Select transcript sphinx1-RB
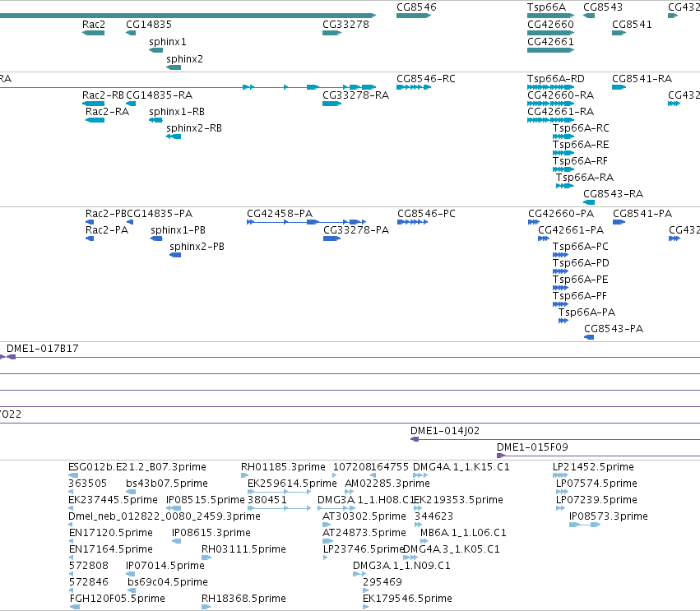 click(x=155, y=121)
